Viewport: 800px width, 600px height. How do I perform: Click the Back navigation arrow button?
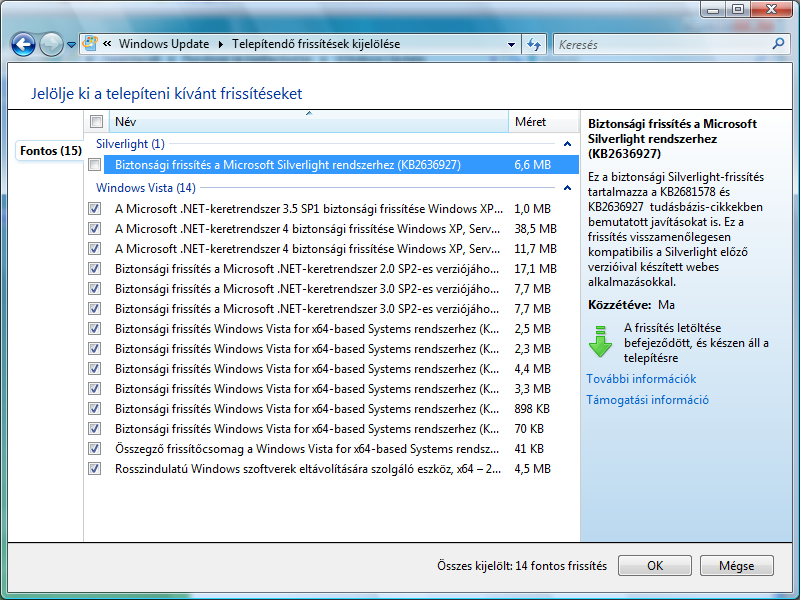(23, 44)
